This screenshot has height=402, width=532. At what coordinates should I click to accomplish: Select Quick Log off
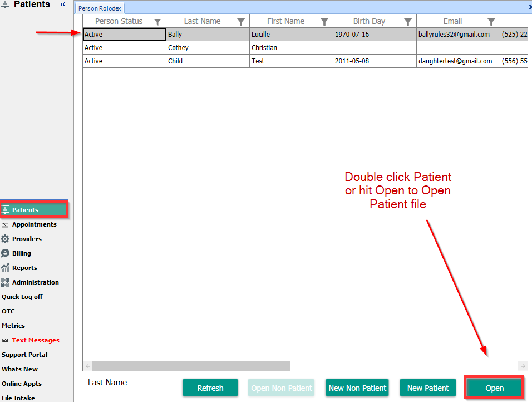pos(22,297)
